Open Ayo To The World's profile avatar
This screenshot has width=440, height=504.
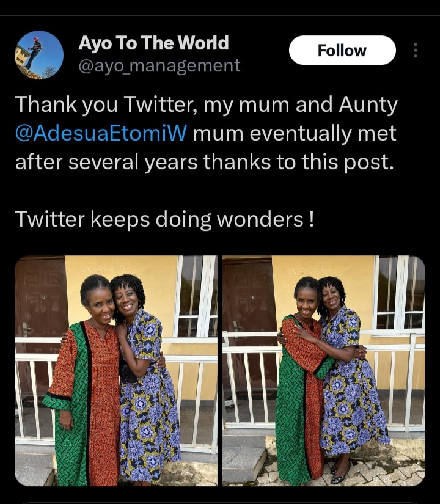pos(39,55)
